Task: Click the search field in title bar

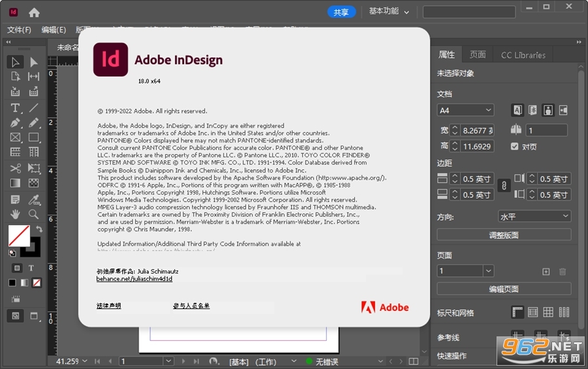Action: (469, 12)
